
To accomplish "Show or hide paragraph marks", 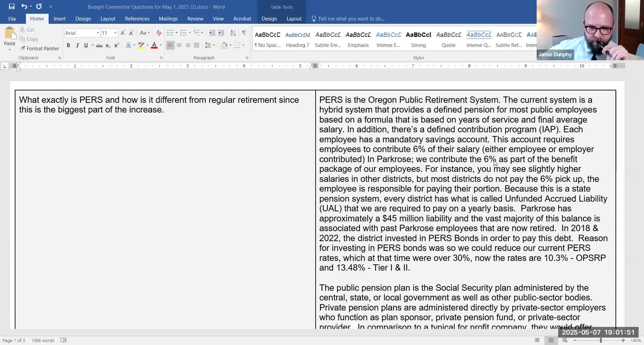I will 244,33.
